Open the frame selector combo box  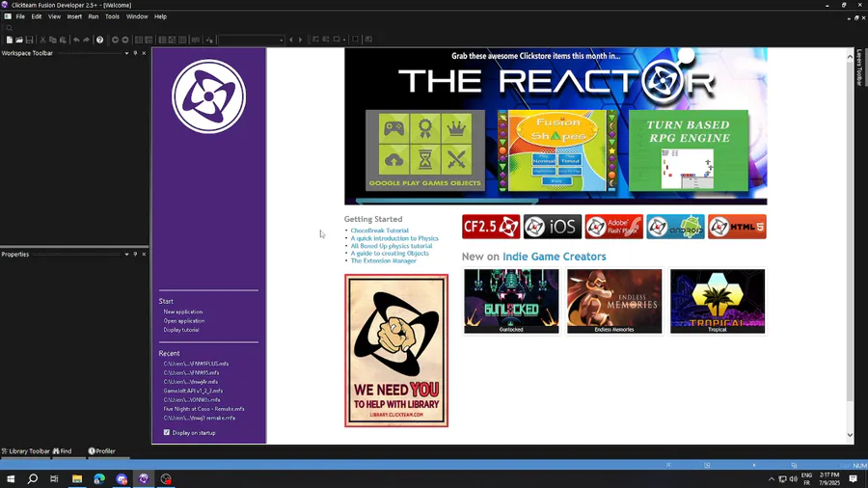(252, 40)
